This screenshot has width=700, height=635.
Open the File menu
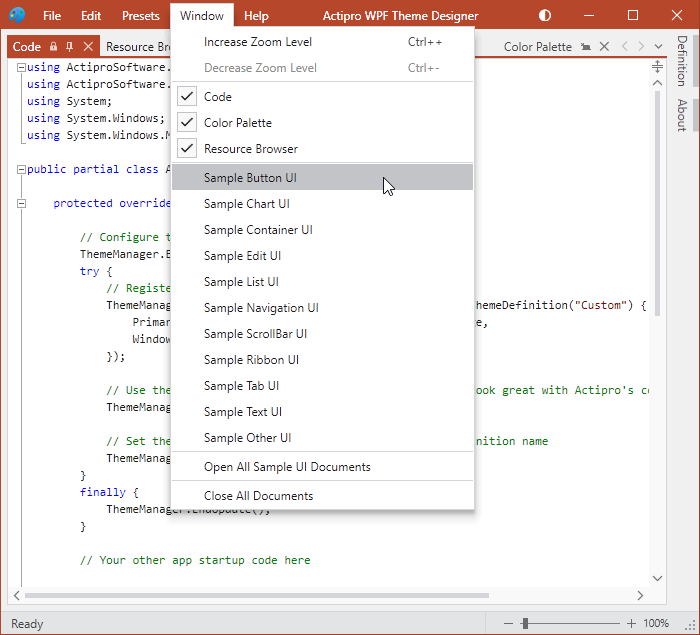point(52,16)
